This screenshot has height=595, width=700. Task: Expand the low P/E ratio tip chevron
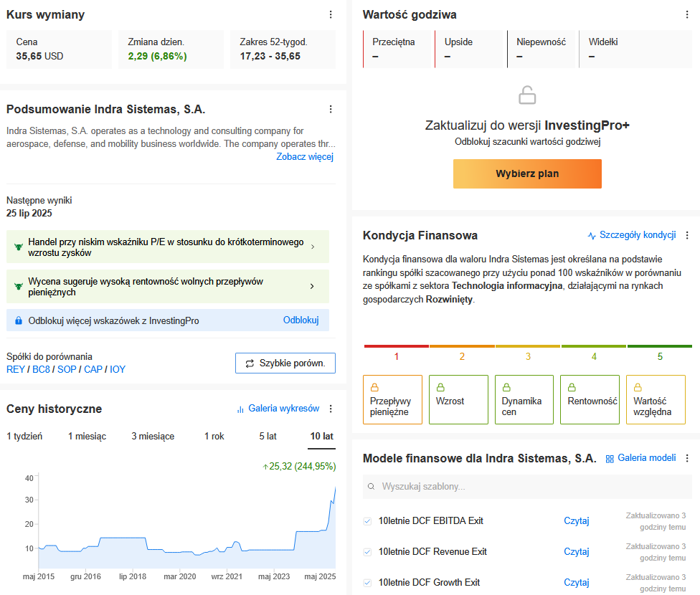313,247
